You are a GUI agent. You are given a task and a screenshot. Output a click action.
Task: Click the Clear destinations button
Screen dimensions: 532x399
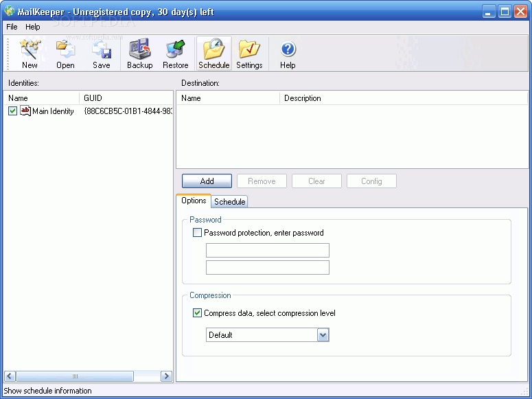(x=316, y=181)
